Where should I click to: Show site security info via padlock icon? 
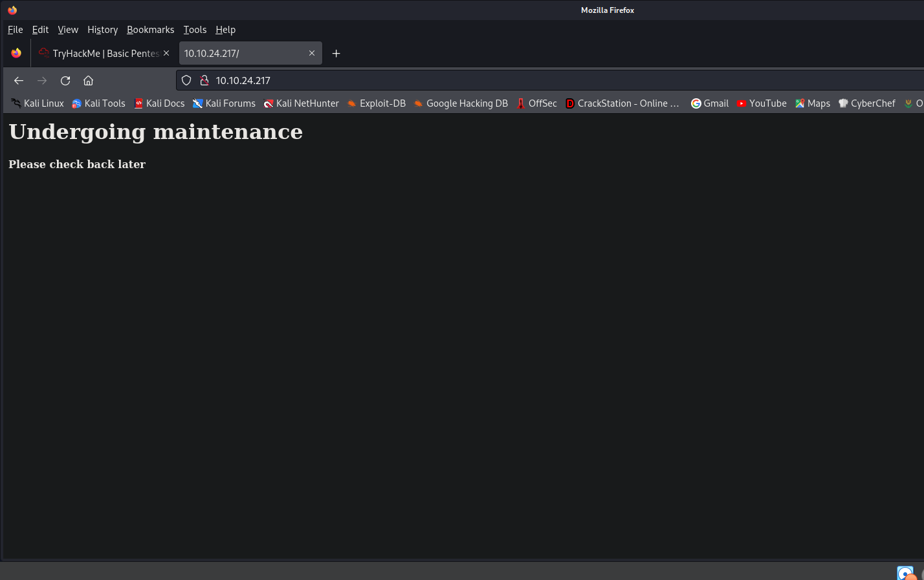[x=204, y=81]
